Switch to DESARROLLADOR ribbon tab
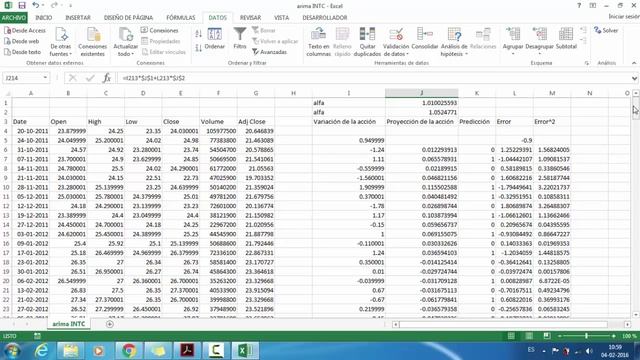 pos(324,18)
